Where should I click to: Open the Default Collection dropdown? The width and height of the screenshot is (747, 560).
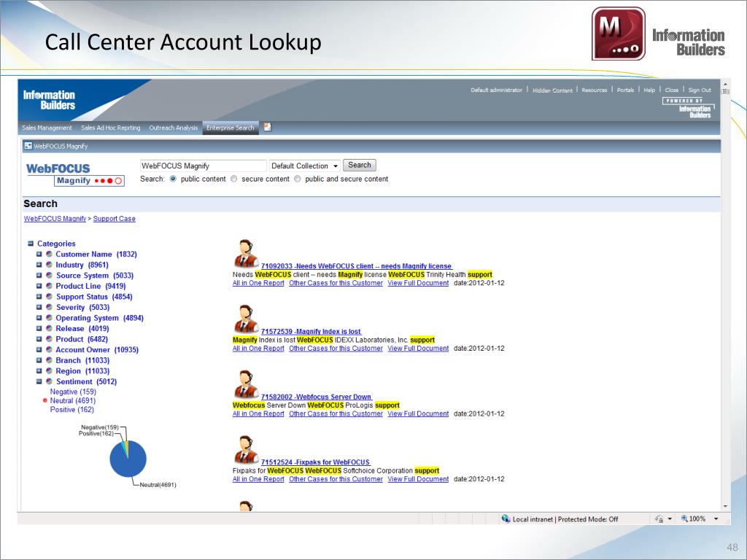tap(304, 166)
